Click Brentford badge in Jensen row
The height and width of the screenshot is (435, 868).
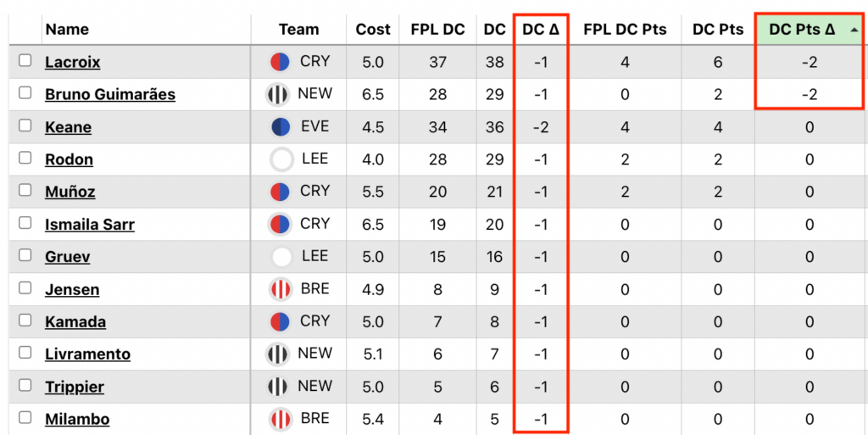(x=280, y=289)
